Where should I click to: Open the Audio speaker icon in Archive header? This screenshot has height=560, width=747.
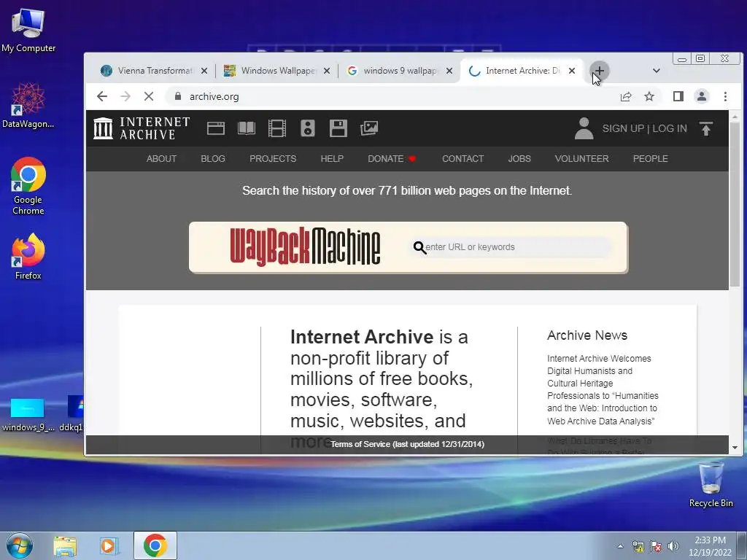point(308,128)
